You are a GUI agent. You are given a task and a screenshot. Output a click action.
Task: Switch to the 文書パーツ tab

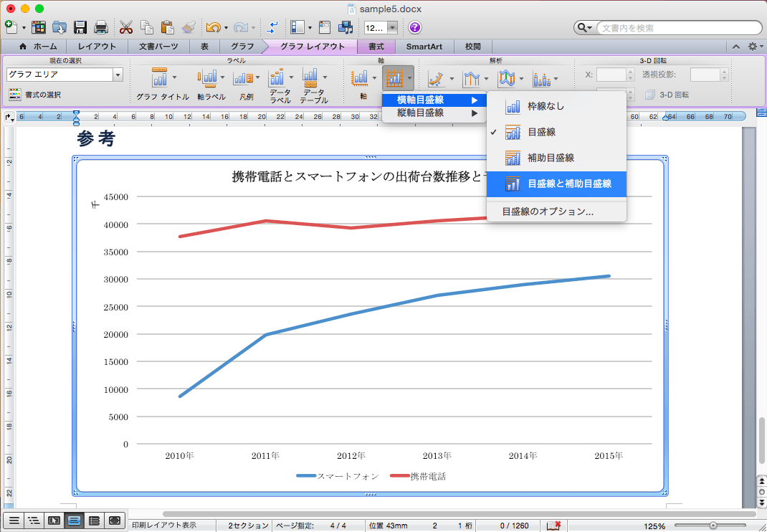coord(158,47)
